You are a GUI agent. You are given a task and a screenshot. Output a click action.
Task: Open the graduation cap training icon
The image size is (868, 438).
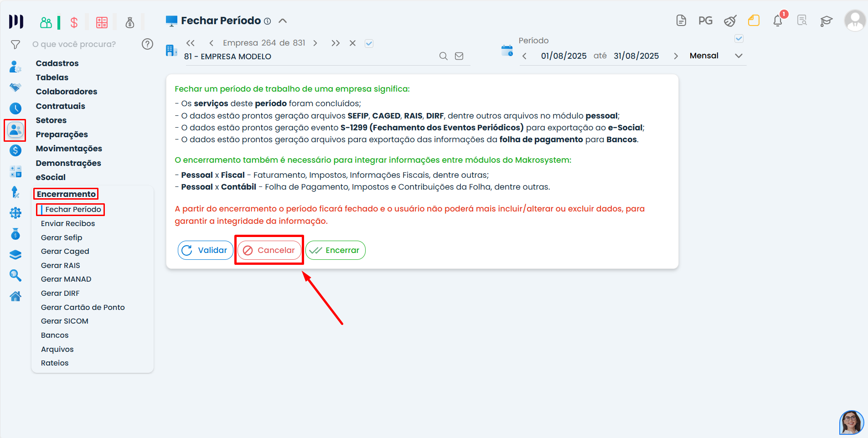[x=826, y=21]
